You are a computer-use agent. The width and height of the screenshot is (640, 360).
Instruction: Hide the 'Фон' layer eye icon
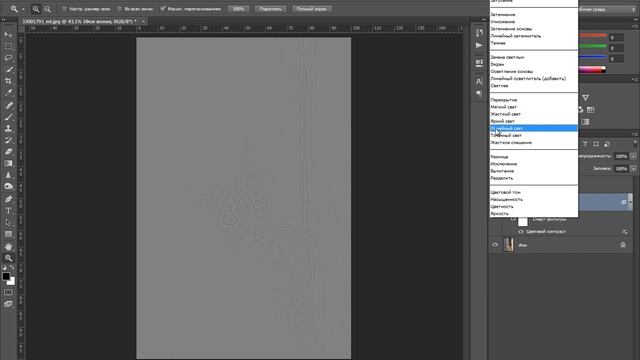coord(495,245)
